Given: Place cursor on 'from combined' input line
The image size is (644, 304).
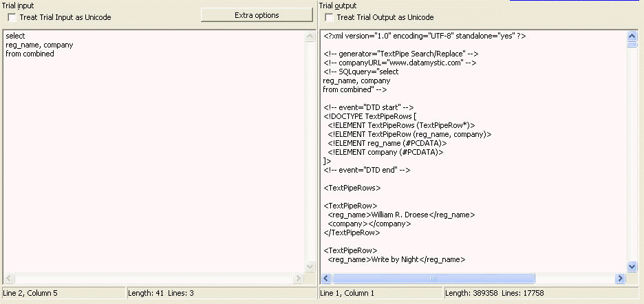Looking at the screenshot, I should click(x=30, y=54).
